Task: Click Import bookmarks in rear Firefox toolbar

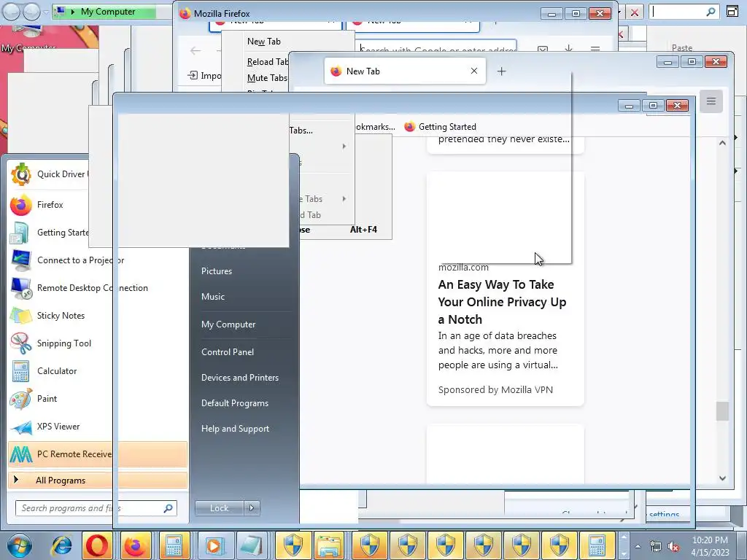Action: (204, 75)
